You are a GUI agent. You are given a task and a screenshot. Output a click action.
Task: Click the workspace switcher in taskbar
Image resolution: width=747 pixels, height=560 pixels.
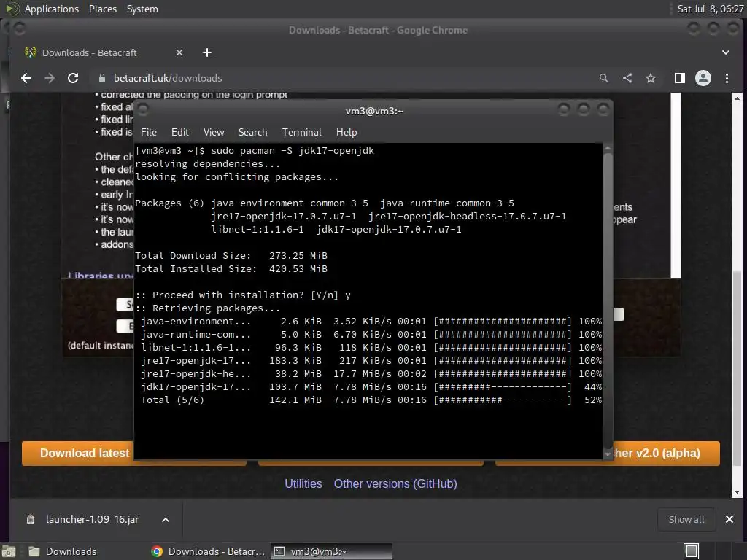[x=692, y=551]
